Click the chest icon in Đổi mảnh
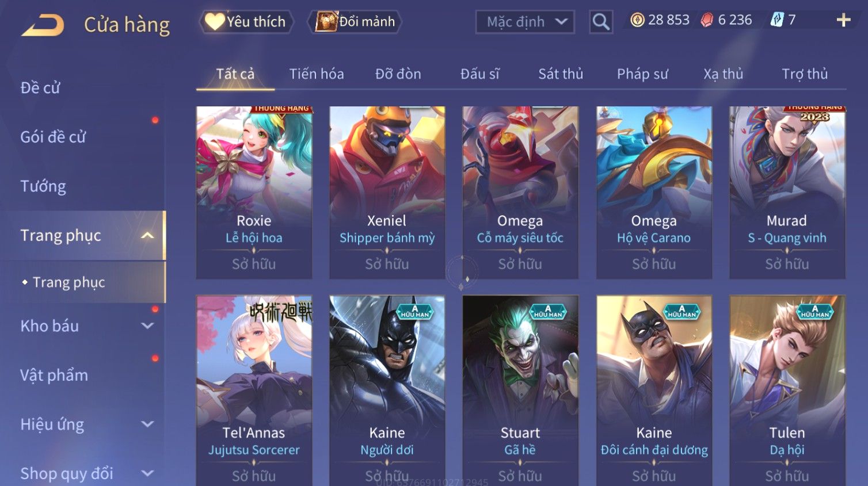Viewport: 868px width, 486px height. [326, 21]
